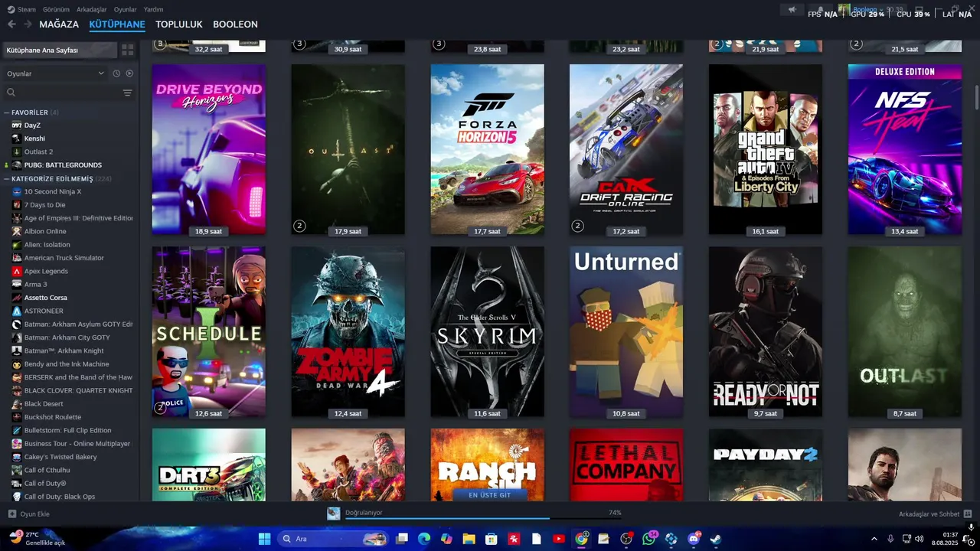Image resolution: width=980 pixels, height=551 pixels.
Task: Open WhatsApp from the taskbar
Action: (649, 539)
